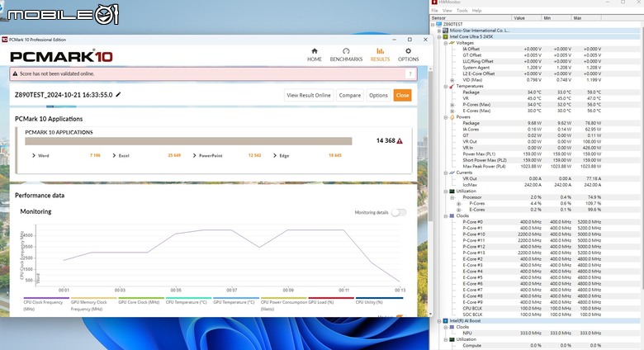The image size is (644, 350).
Task: Click the Temperatures thermometer icon in HWMonitor
Action: [452, 87]
